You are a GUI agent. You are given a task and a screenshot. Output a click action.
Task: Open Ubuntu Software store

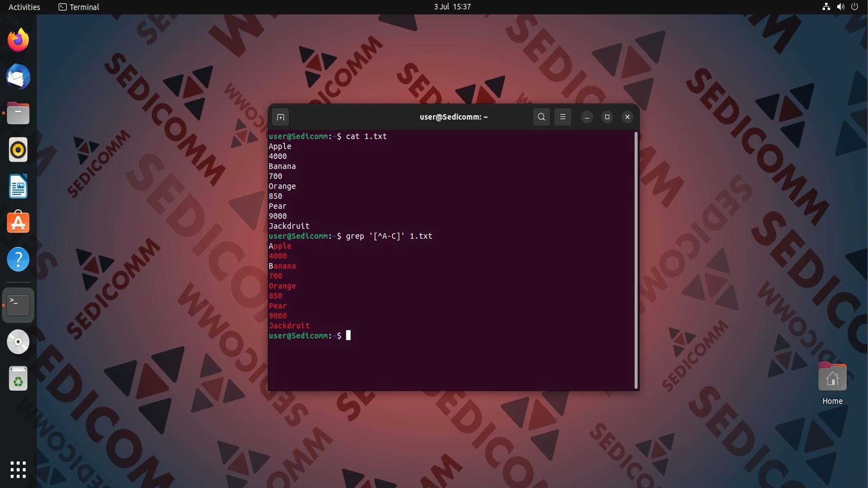pos(18,223)
